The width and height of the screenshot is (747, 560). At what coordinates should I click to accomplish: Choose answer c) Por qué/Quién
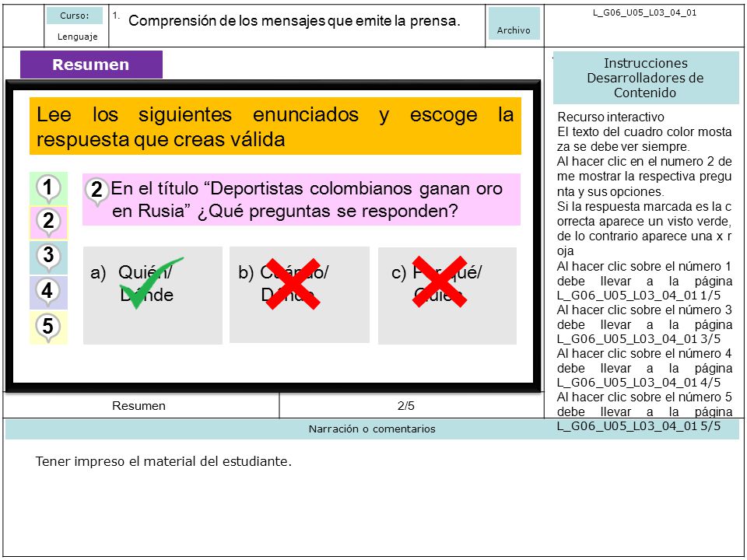click(x=447, y=296)
